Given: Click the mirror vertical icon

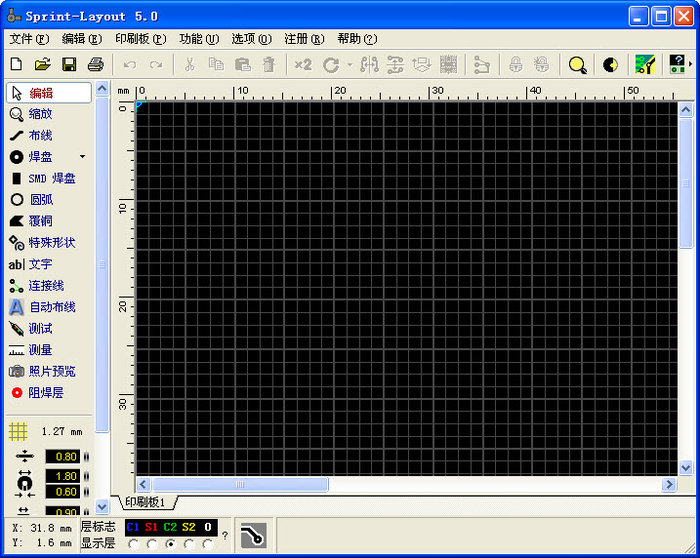Looking at the screenshot, I should click(396, 65).
